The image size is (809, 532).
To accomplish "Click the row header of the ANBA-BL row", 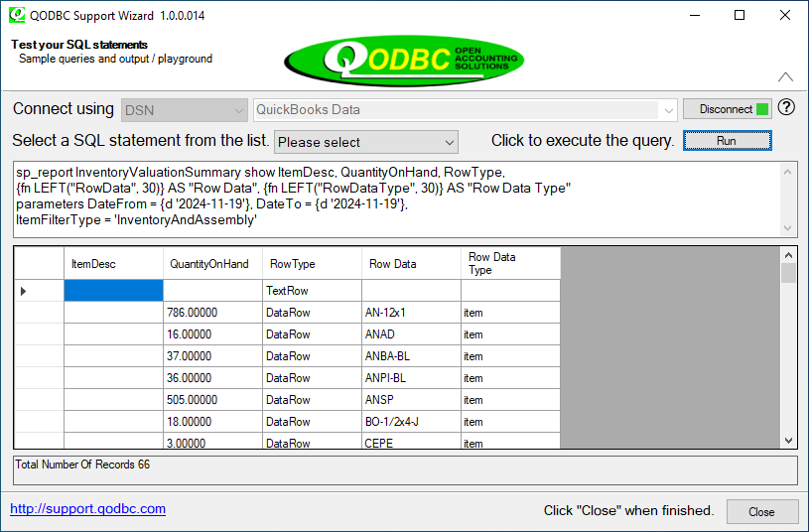I will point(40,356).
